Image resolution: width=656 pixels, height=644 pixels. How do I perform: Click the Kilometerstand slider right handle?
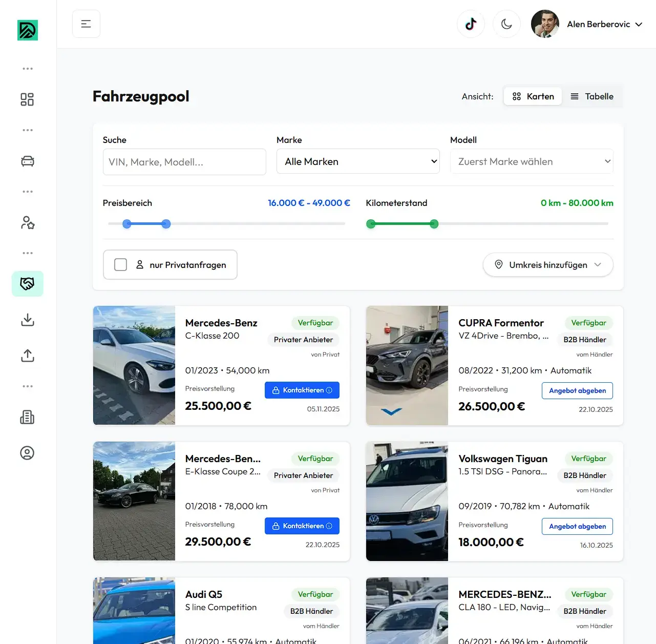(x=434, y=224)
